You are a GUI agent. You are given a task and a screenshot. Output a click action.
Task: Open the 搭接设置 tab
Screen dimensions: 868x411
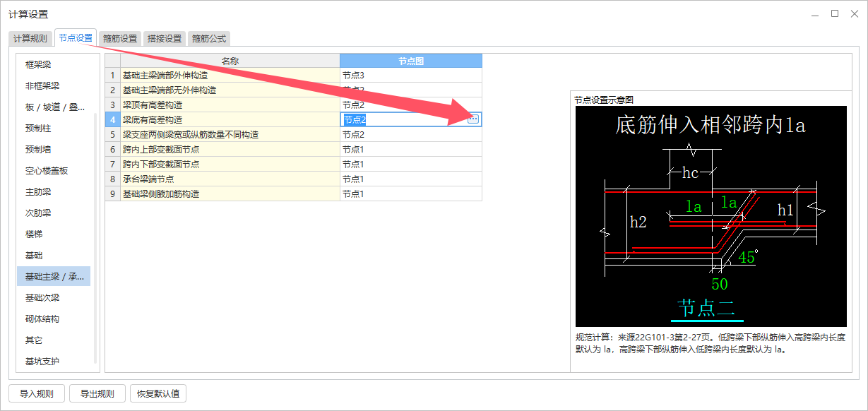point(165,39)
